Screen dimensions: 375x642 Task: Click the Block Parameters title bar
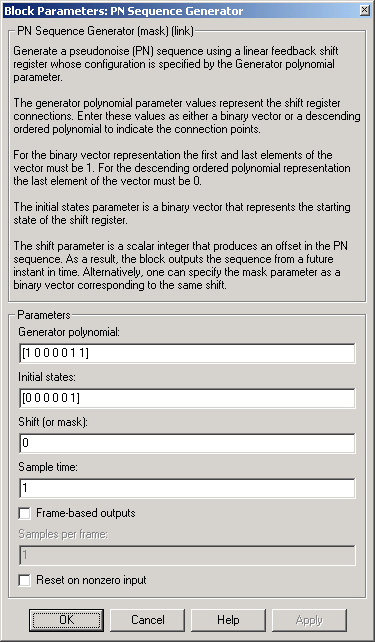click(x=180, y=11)
